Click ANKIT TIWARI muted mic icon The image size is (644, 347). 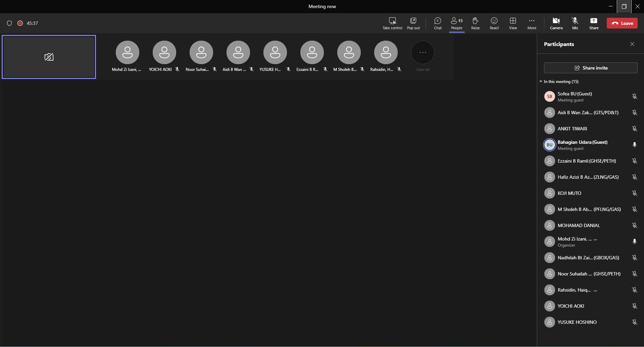point(634,129)
